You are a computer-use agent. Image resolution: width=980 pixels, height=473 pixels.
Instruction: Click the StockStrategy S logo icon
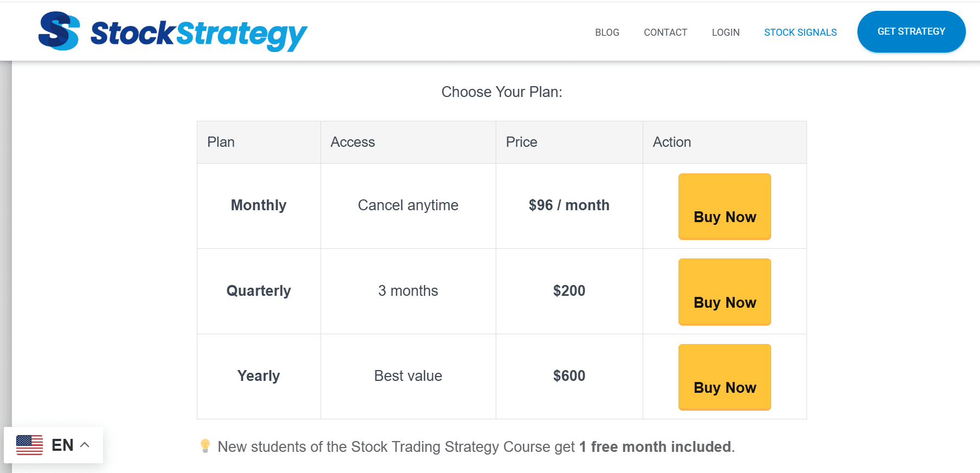[x=59, y=31]
